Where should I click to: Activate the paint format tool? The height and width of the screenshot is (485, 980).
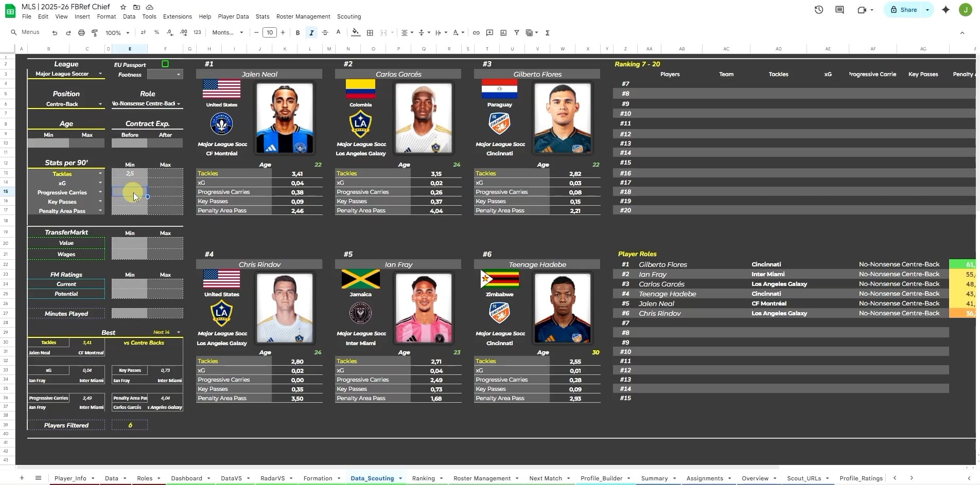coord(95,32)
